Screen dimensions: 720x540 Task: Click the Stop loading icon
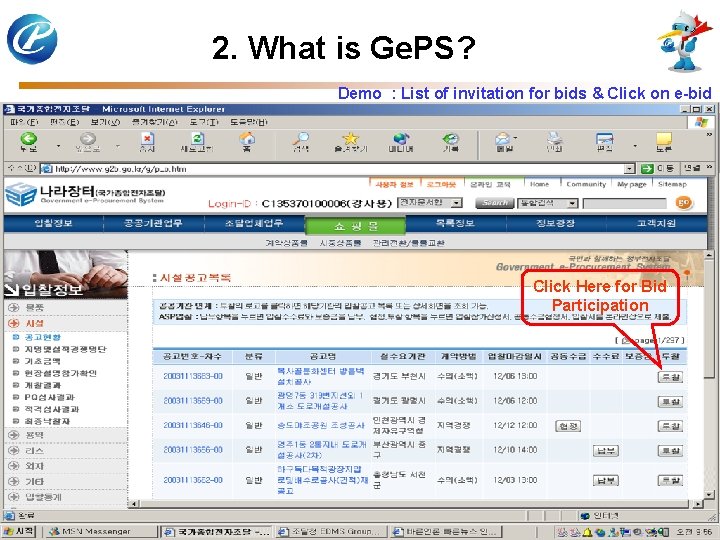point(147,138)
